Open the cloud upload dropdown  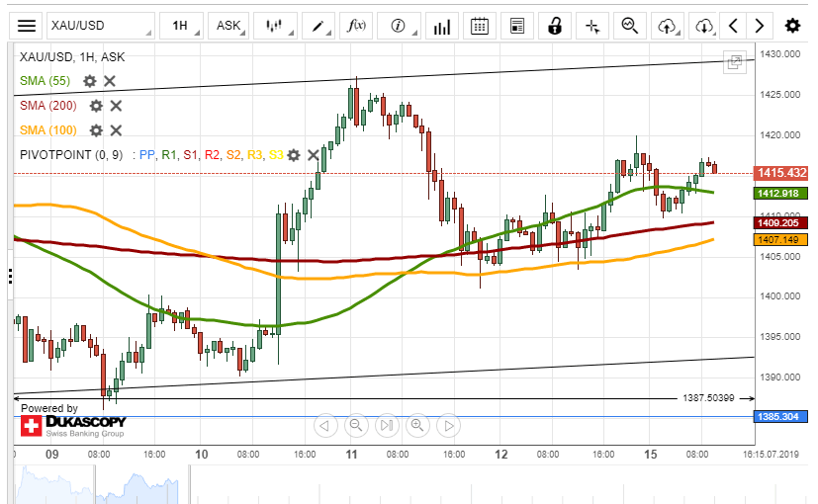[668, 26]
